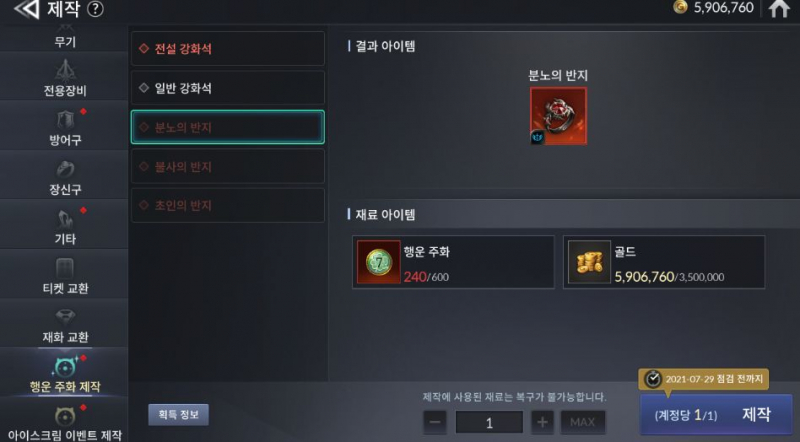Viewport: 800px width, 442px height.
Task: Select the 초인의 반지 recipe
Action: [228, 205]
